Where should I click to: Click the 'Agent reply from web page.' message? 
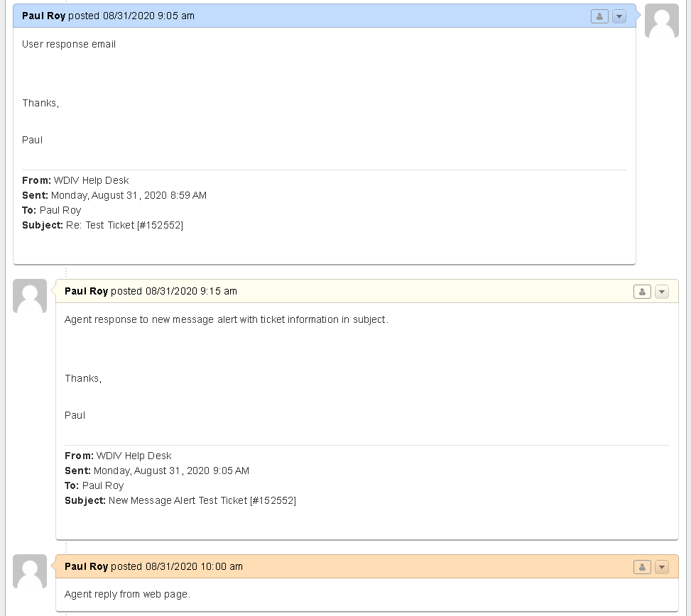pos(127,594)
